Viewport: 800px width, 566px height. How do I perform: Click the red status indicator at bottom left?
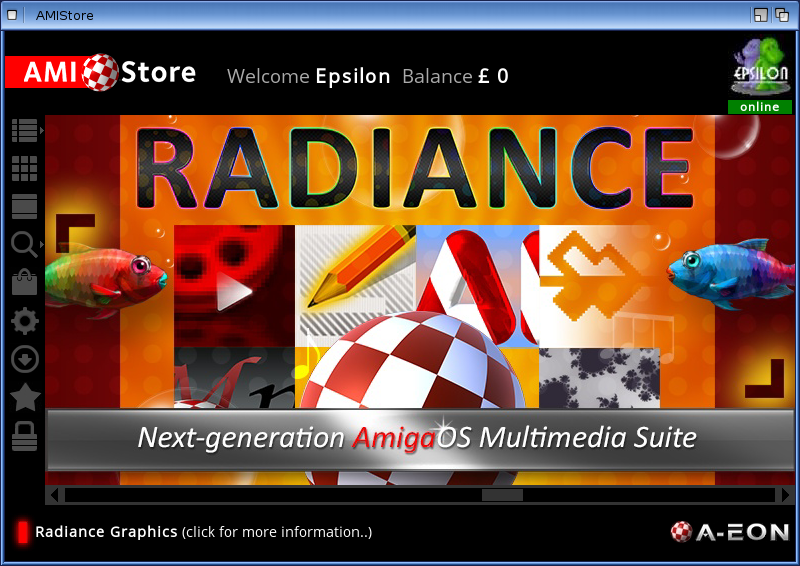22,532
